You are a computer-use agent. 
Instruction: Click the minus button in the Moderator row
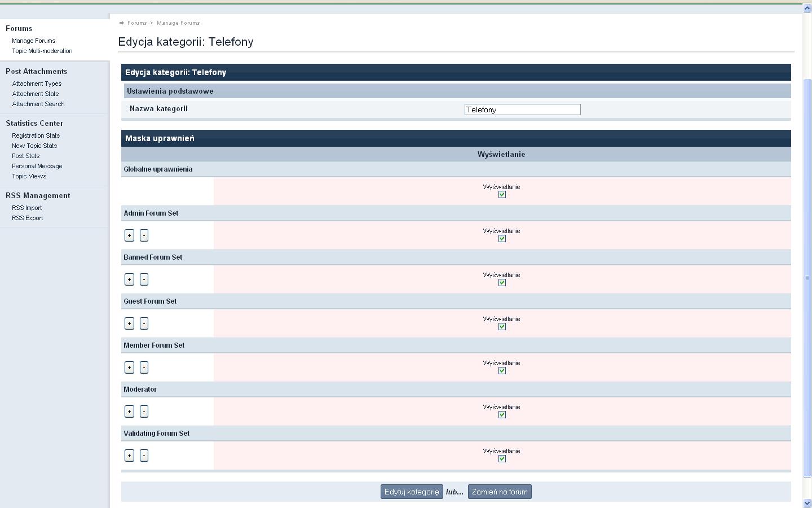coord(144,411)
